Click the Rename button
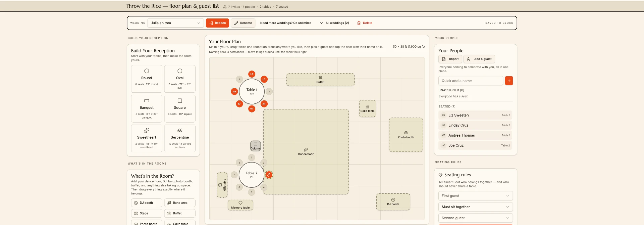 point(243,23)
